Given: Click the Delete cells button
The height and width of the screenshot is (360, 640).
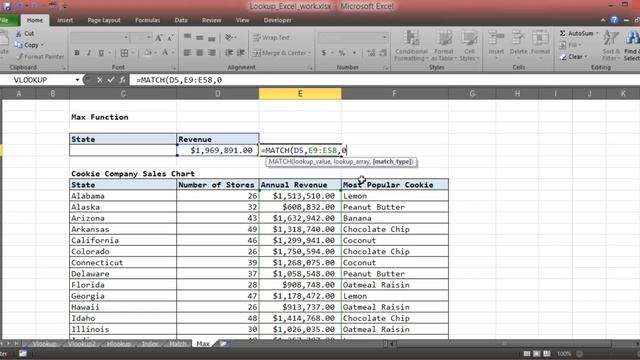Looking at the screenshot, I should pyautogui.click(x=518, y=45).
